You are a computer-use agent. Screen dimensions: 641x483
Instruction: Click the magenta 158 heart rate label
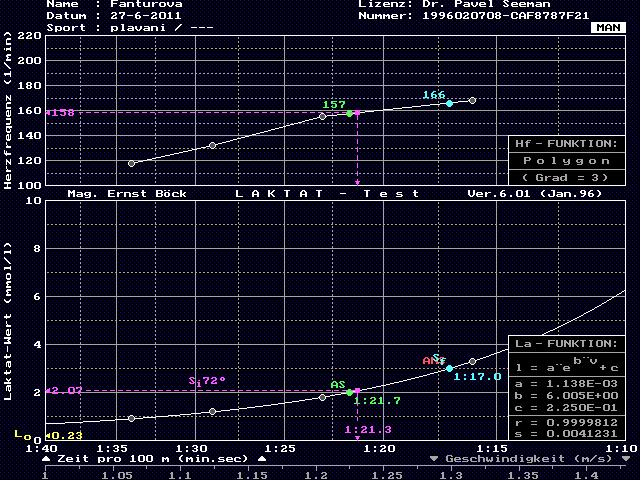60,112
